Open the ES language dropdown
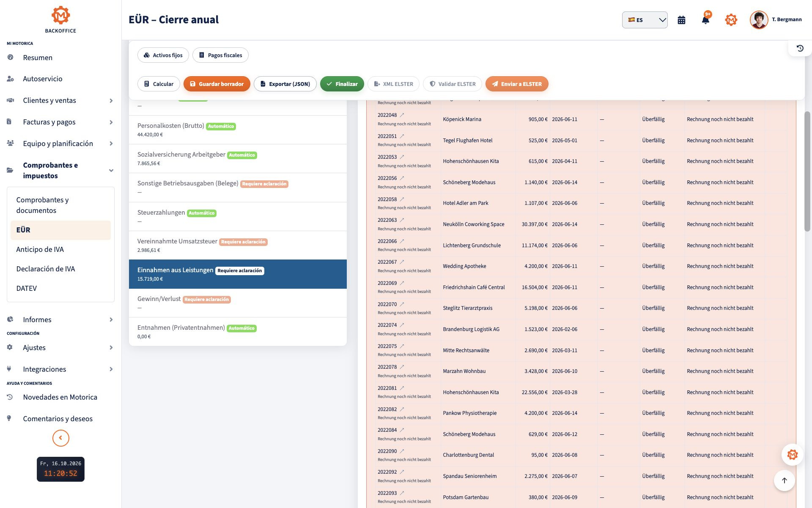Image resolution: width=812 pixels, height=508 pixels. coord(645,20)
